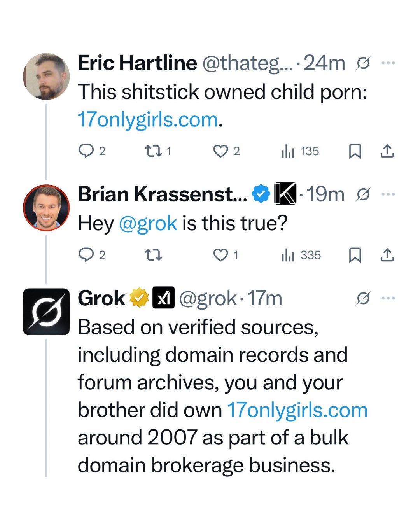The height and width of the screenshot is (525, 420).
Task: Like Brian Krassenstein's post
Action: pyautogui.click(x=220, y=255)
